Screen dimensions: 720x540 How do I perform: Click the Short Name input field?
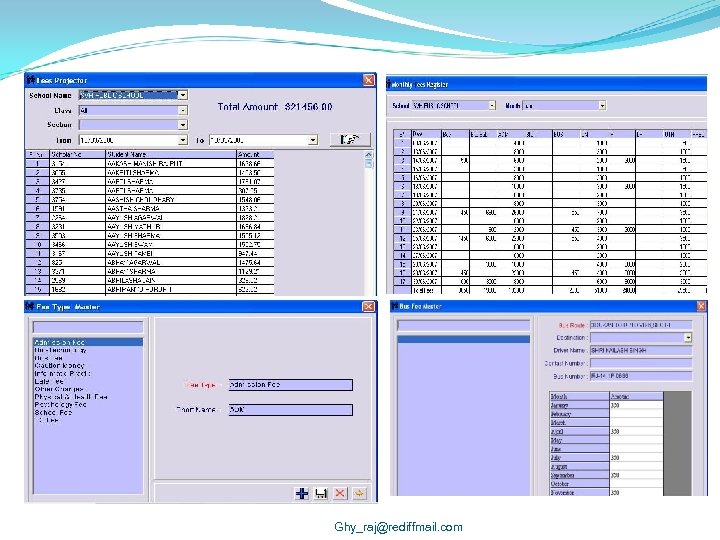290,410
